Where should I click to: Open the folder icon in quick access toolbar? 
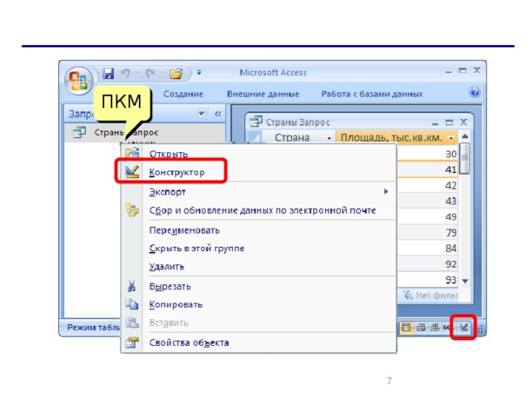176,73
